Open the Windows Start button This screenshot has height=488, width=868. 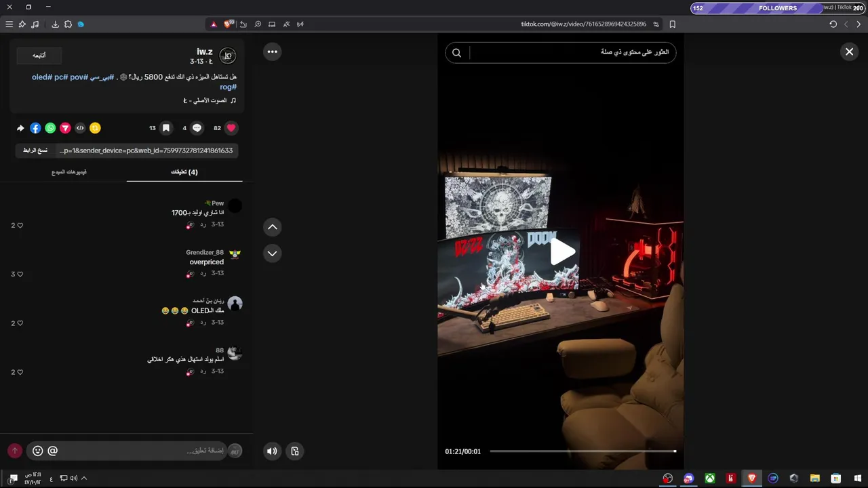pyautogui.click(x=857, y=479)
